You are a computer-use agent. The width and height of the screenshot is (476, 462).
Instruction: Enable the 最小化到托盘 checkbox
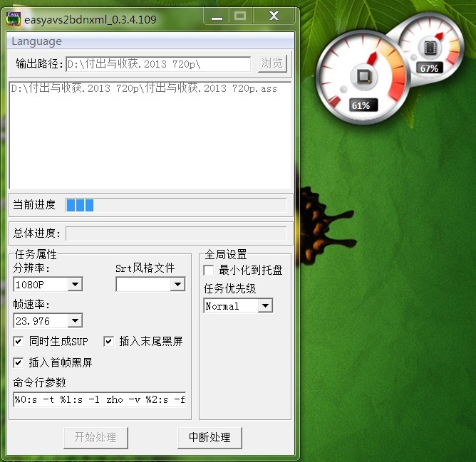209,271
